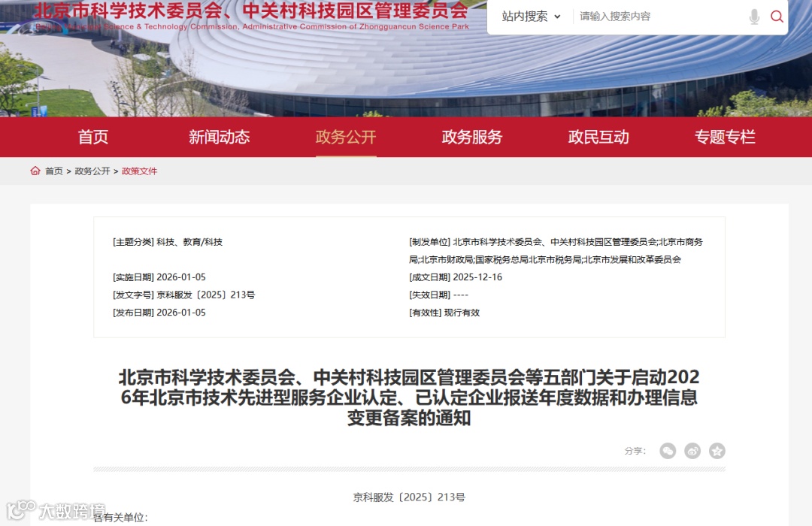Activate the voice search microphone icon
Image resolution: width=812 pixels, height=526 pixels.
pyautogui.click(x=755, y=17)
